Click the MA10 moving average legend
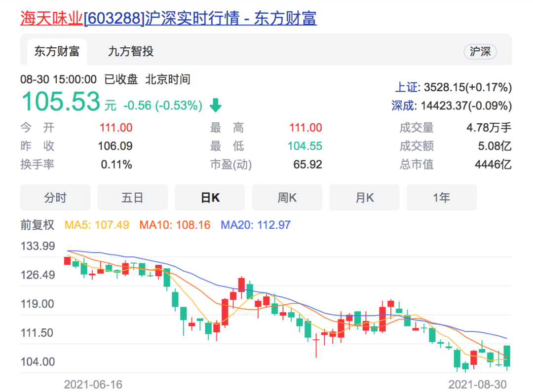This screenshot has height=392, width=533. click(x=175, y=225)
